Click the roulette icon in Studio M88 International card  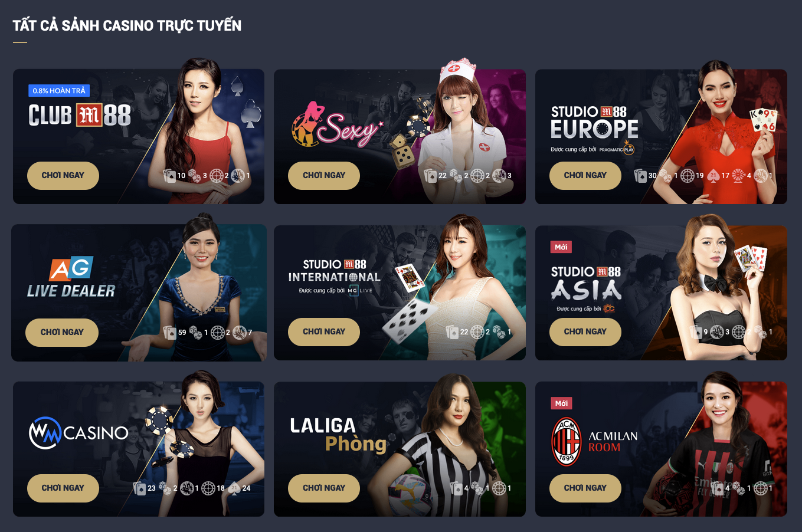coord(477,332)
